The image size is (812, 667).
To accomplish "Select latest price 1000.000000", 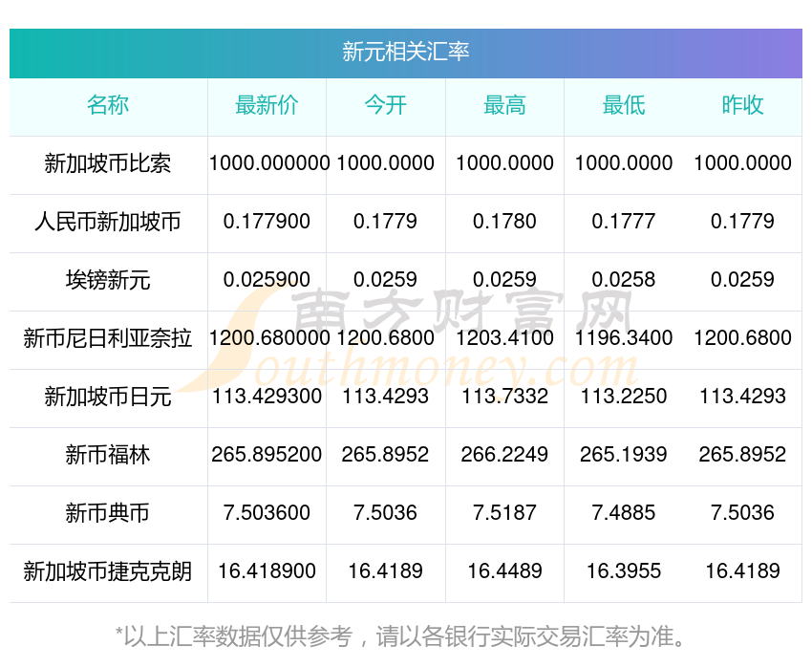I will 269,163.
